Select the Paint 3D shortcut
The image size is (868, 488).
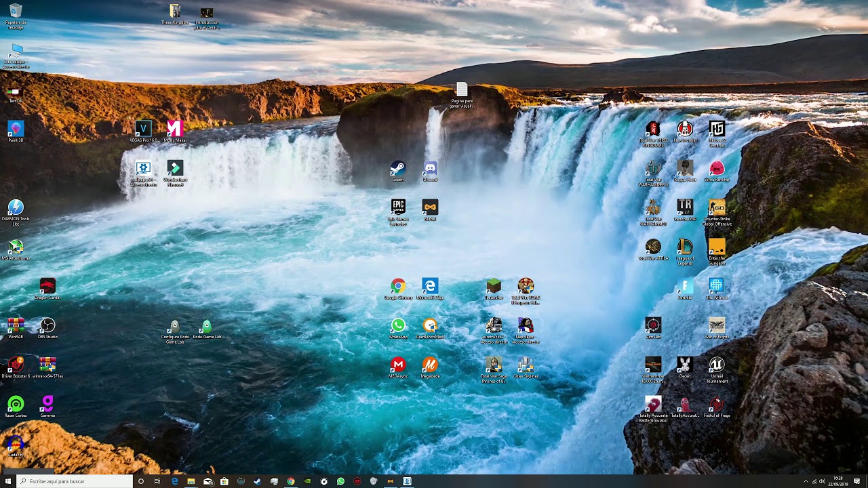click(x=15, y=131)
